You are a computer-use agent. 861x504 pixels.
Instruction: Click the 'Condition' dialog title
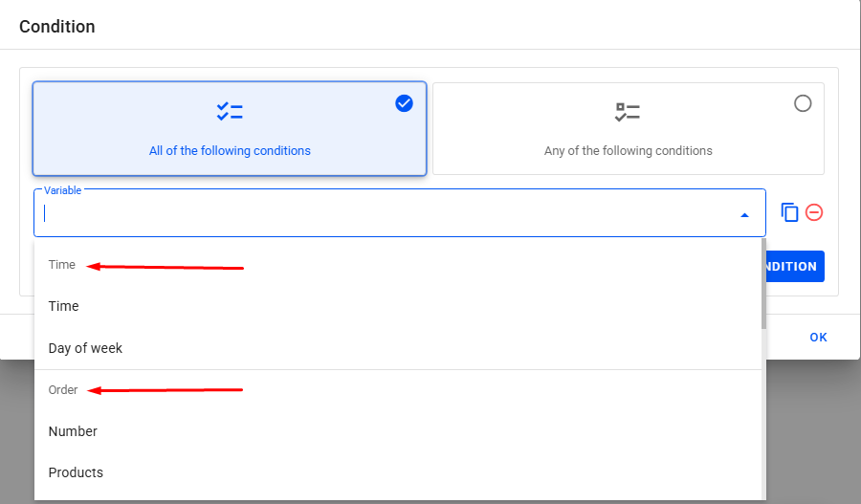click(x=57, y=27)
